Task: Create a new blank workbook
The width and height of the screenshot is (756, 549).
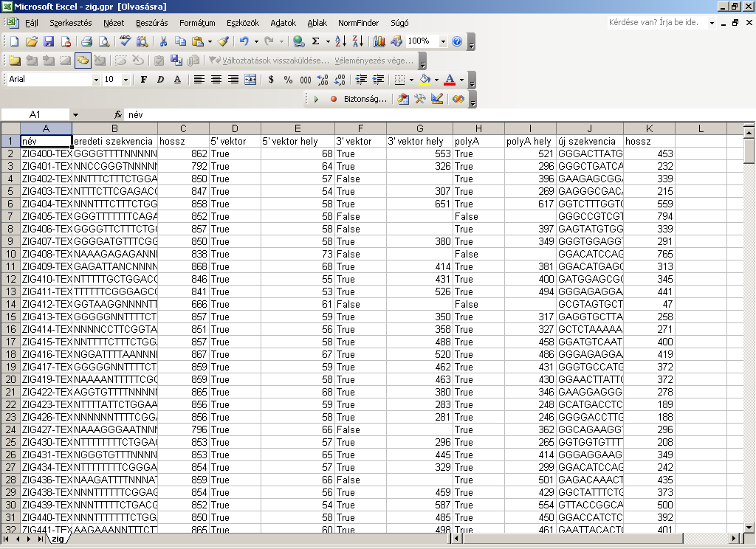Action: click(15, 41)
